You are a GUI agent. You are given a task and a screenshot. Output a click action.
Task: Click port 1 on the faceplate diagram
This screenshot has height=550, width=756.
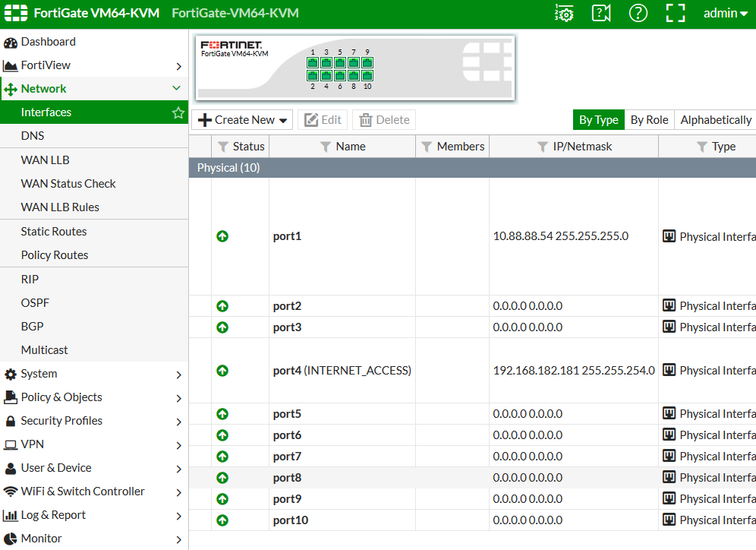tap(313, 63)
